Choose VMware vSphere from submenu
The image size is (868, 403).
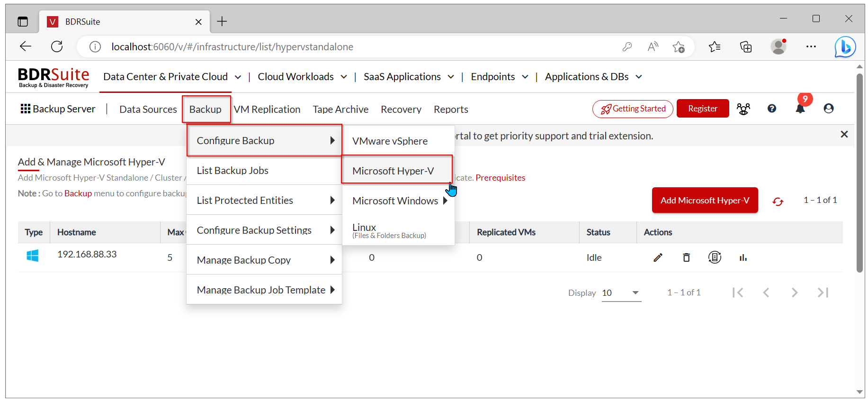(x=399, y=141)
